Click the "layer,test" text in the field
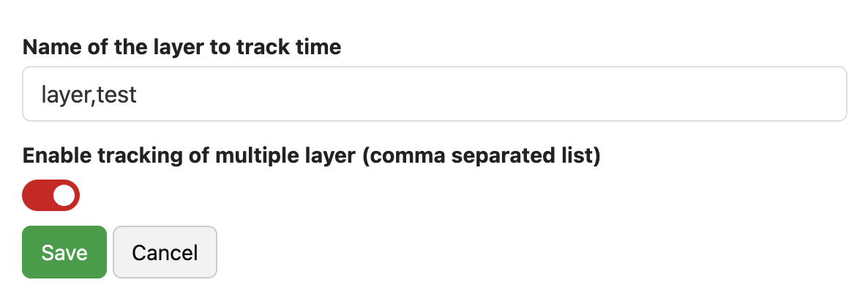This screenshot has width=868, height=299. [x=89, y=95]
